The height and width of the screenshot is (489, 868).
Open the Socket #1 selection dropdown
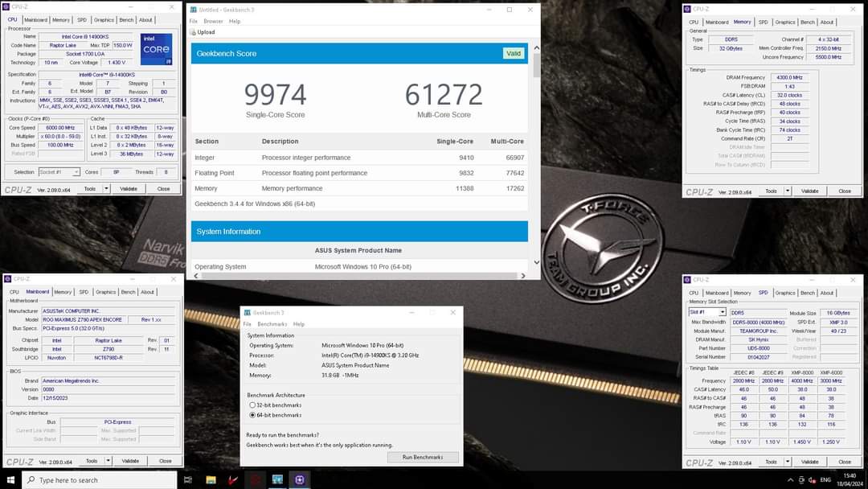point(59,172)
